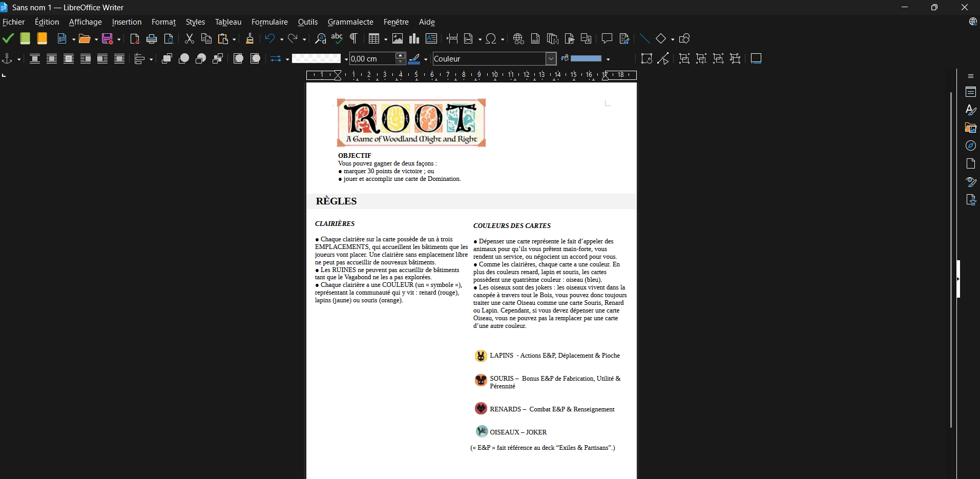
Task: Click the Insert Image toolbar icon
Action: pyautogui.click(x=398, y=39)
